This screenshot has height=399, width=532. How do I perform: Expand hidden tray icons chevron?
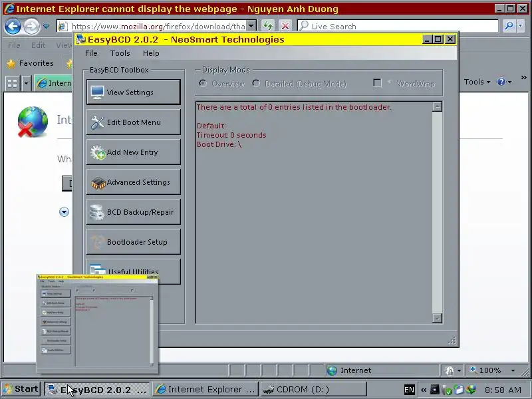click(x=424, y=390)
